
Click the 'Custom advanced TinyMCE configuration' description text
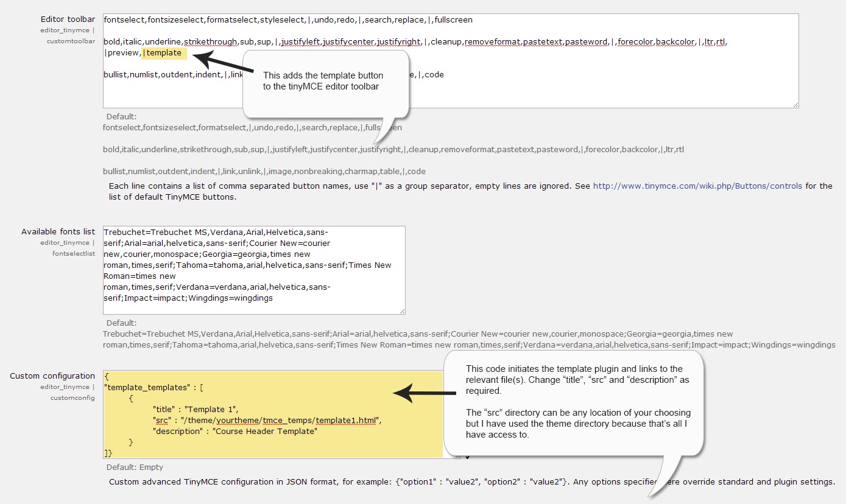pyautogui.click(x=471, y=482)
